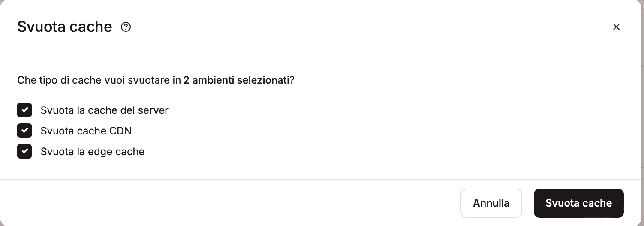Click the bold '2 ambienti selezionati' text
Viewport: 644px width, 226px height.
coord(236,80)
